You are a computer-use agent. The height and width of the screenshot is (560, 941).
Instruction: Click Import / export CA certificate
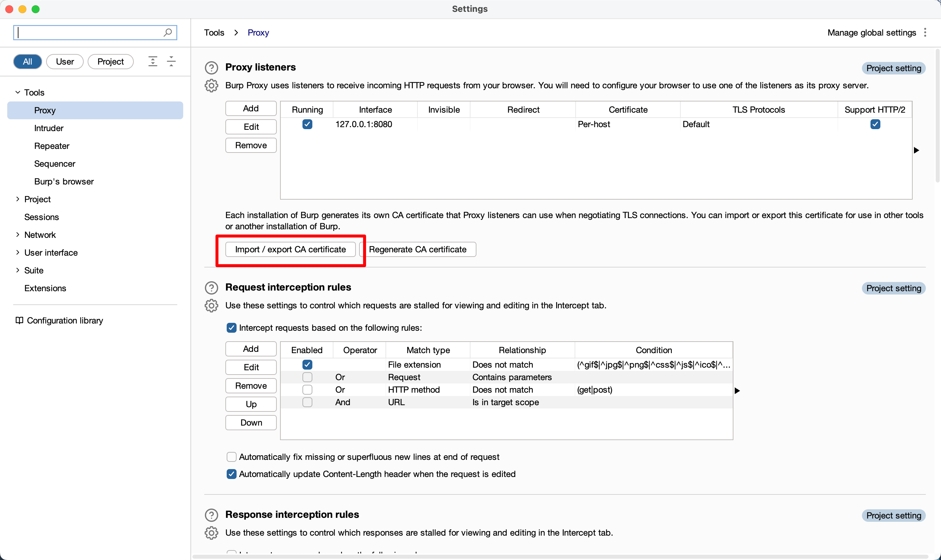(290, 249)
